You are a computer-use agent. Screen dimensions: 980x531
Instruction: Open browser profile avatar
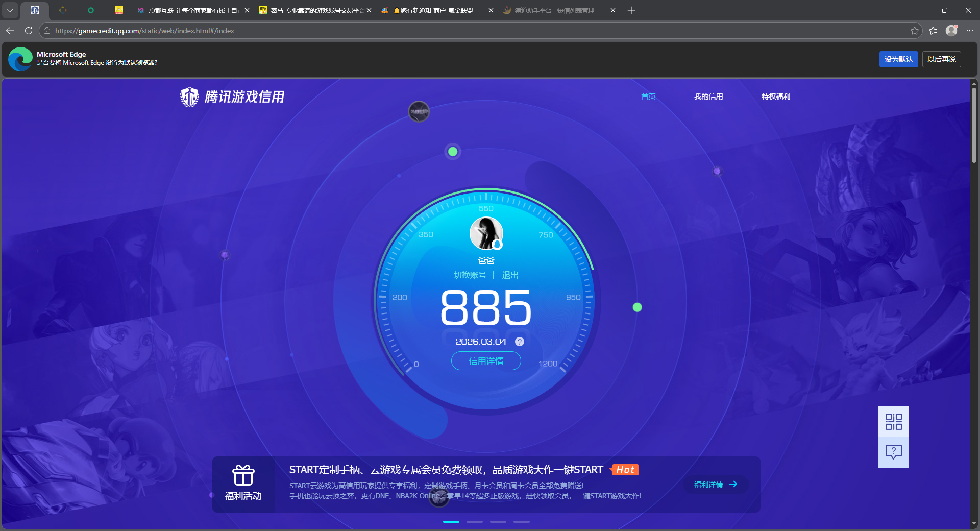(951, 31)
